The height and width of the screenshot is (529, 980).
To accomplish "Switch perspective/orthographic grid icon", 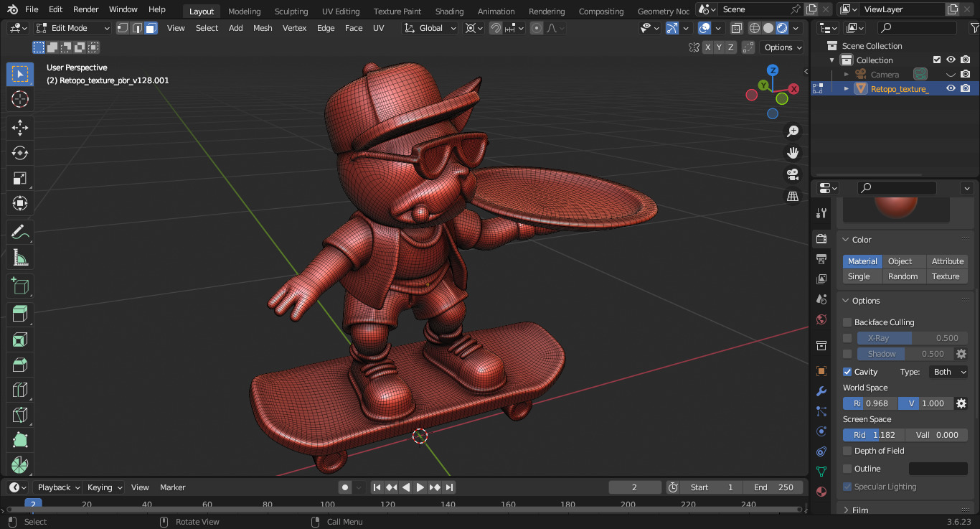I will [793, 196].
